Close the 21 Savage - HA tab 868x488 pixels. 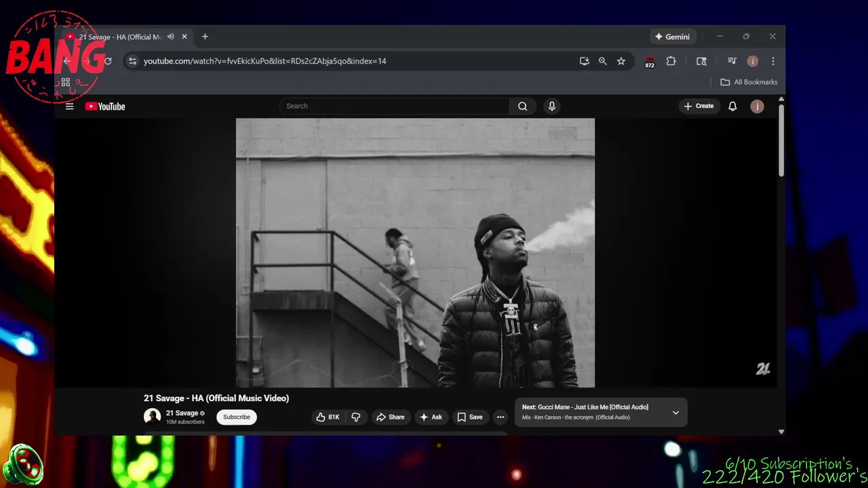click(184, 37)
